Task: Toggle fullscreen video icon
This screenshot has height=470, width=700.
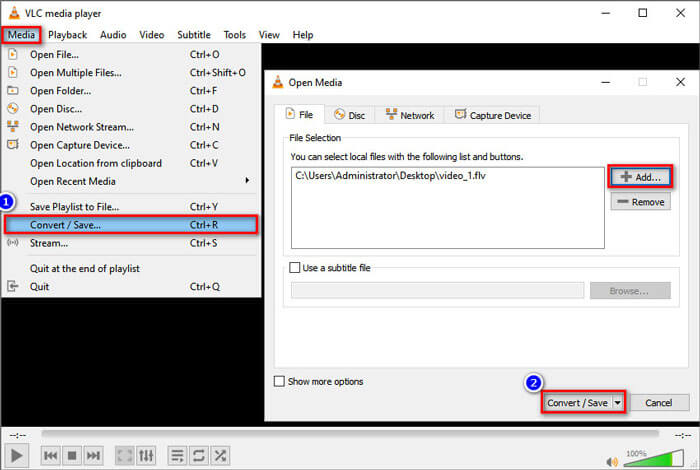Action: coord(125,455)
